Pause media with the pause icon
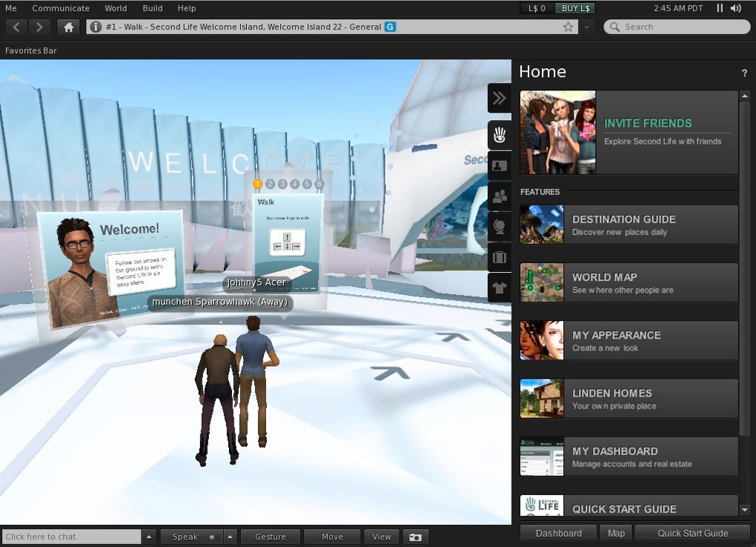This screenshot has width=756, height=547. 720,8
